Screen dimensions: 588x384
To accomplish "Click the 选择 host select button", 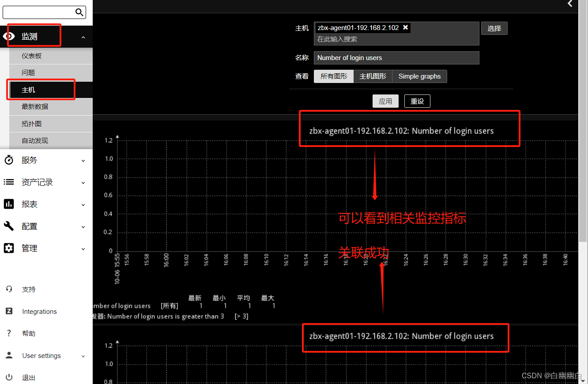I will (x=494, y=28).
